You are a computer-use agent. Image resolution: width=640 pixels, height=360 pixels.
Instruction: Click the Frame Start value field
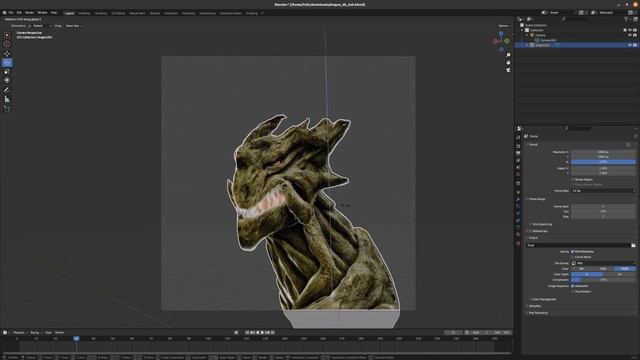click(603, 207)
